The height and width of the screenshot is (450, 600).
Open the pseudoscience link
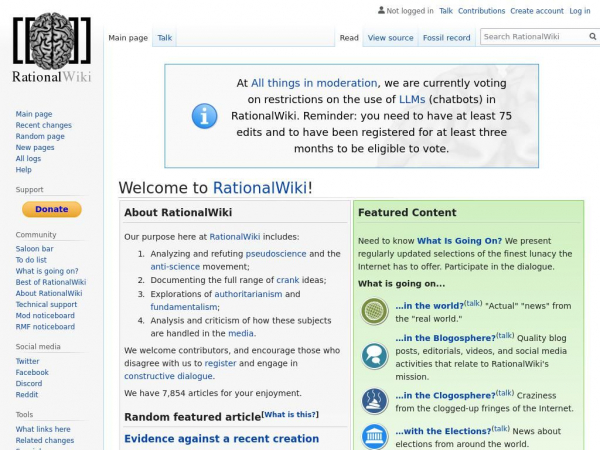pyautogui.click(x=276, y=254)
